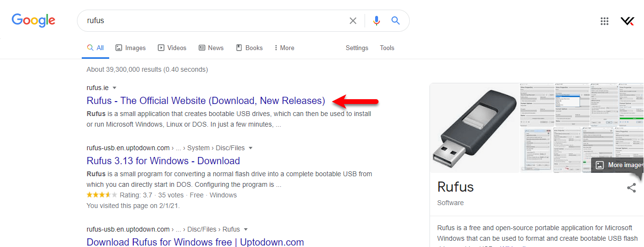Open the account profile avatar

(627, 21)
